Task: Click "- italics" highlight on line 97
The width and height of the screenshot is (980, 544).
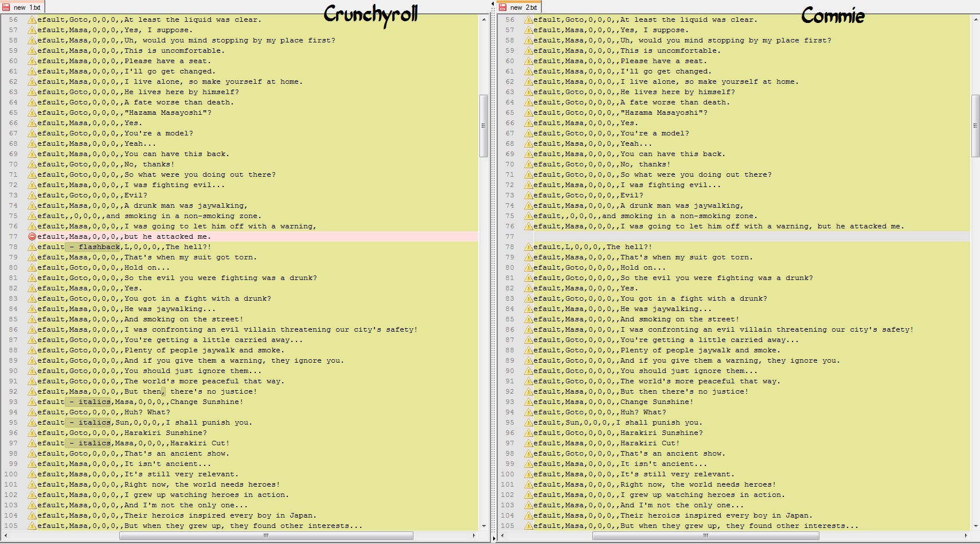Action: 88,443
